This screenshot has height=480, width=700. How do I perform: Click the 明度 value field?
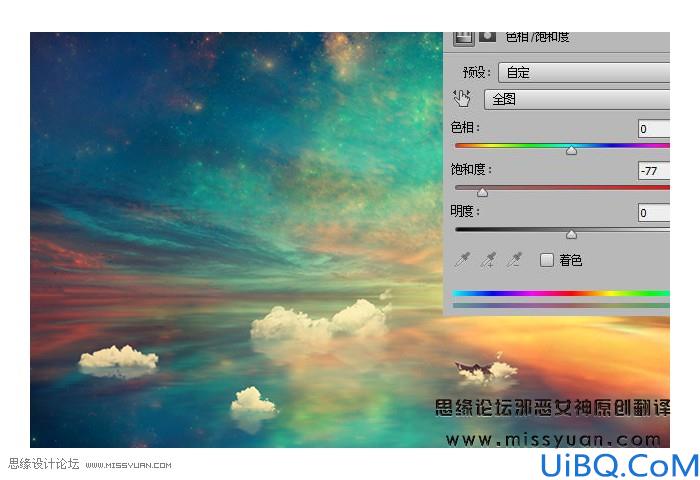coord(654,213)
